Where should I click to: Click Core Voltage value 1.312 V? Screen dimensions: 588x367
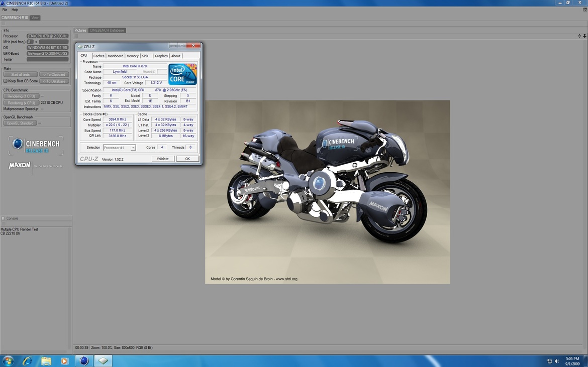click(x=156, y=83)
